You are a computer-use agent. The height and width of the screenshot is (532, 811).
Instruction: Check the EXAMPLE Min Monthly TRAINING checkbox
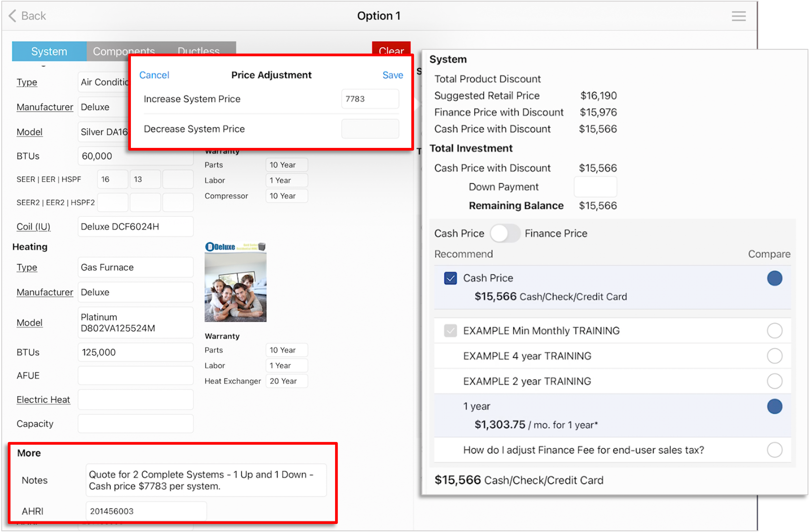coord(450,331)
